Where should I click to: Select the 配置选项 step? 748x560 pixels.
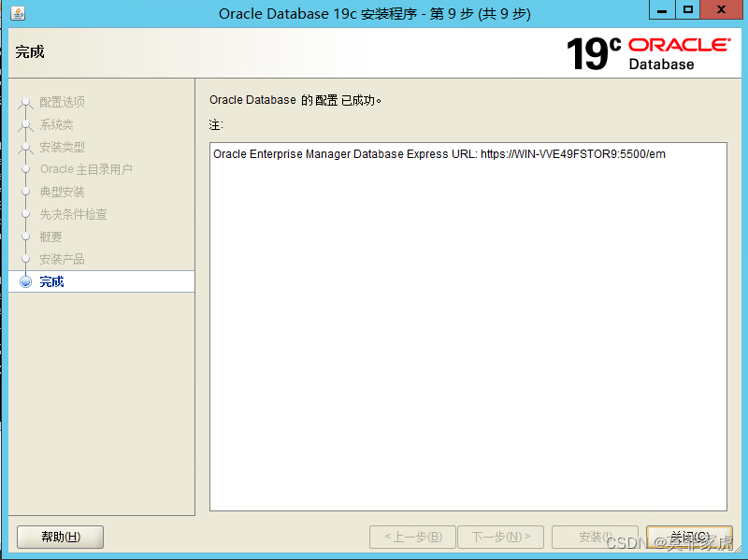(62, 102)
